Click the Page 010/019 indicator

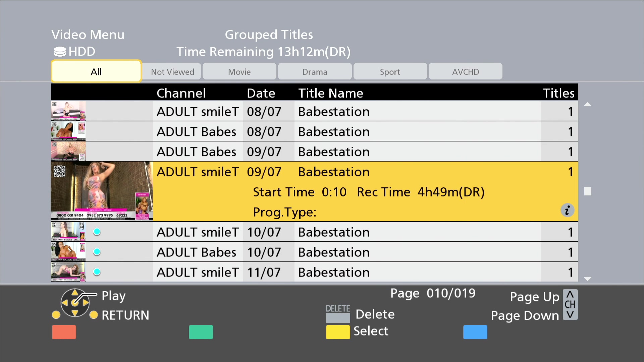coord(433,293)
